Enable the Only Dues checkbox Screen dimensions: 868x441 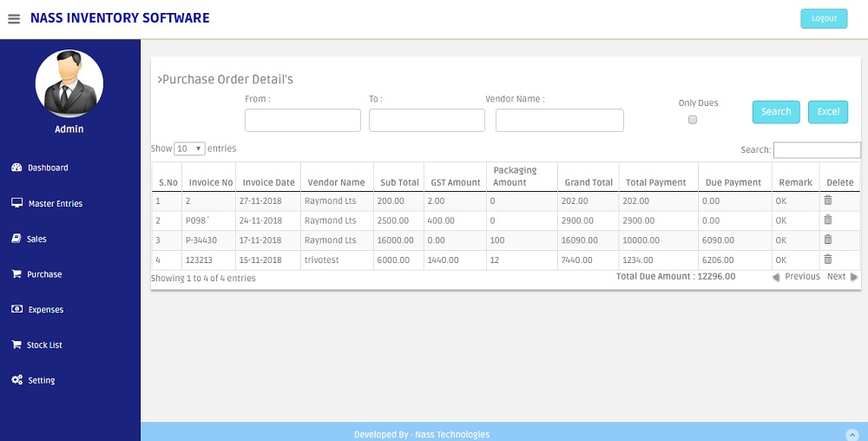(x=693, y=120)
